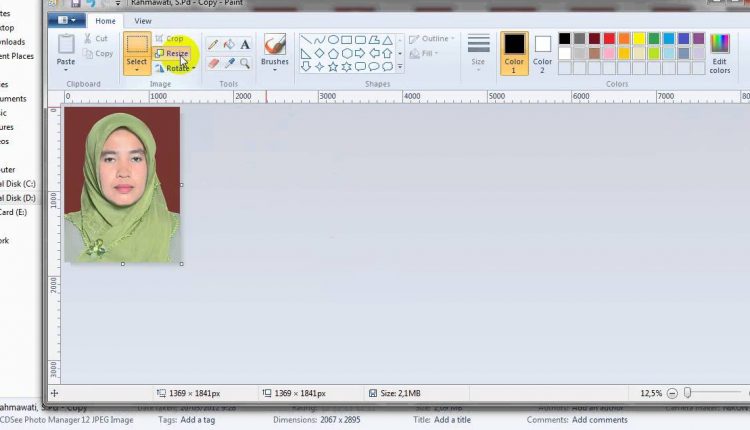The height and width of the screenshot is (430, 750).
Task: Choose the Oval shape
Action: pos(333,40)
